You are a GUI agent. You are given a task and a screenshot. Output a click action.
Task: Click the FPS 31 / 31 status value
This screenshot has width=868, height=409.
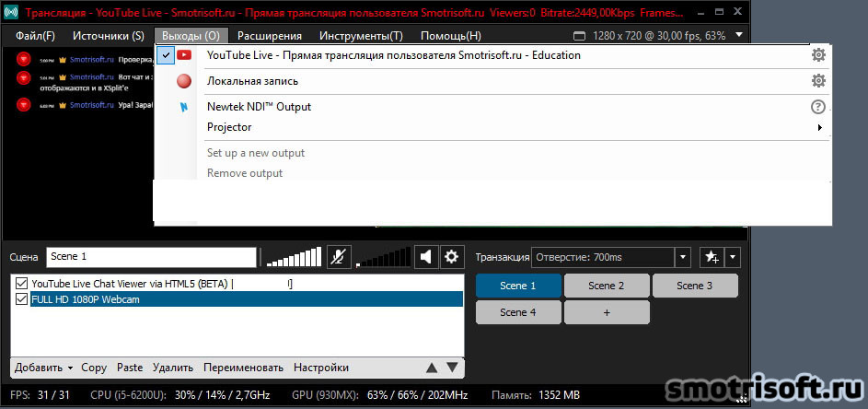[x=53, y=395]
